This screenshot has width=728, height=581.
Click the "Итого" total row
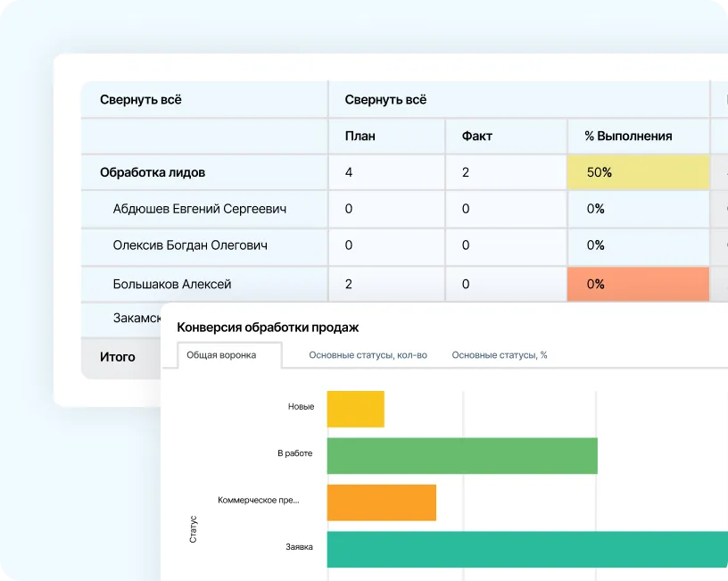[118, 357]
